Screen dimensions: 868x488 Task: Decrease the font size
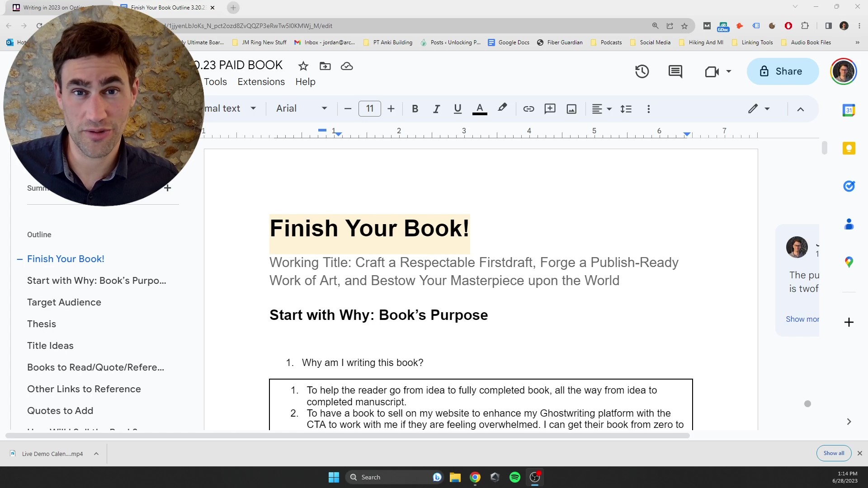(348, 109)
